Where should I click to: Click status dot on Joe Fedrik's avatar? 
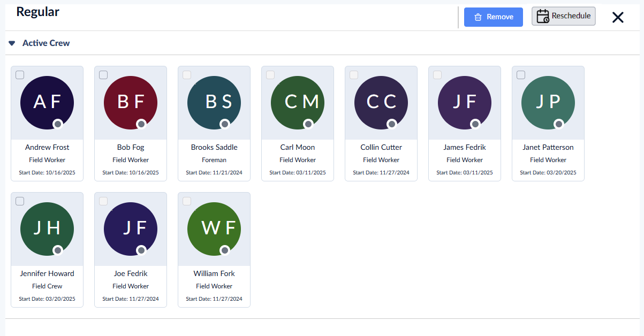(x=141, y=250)
